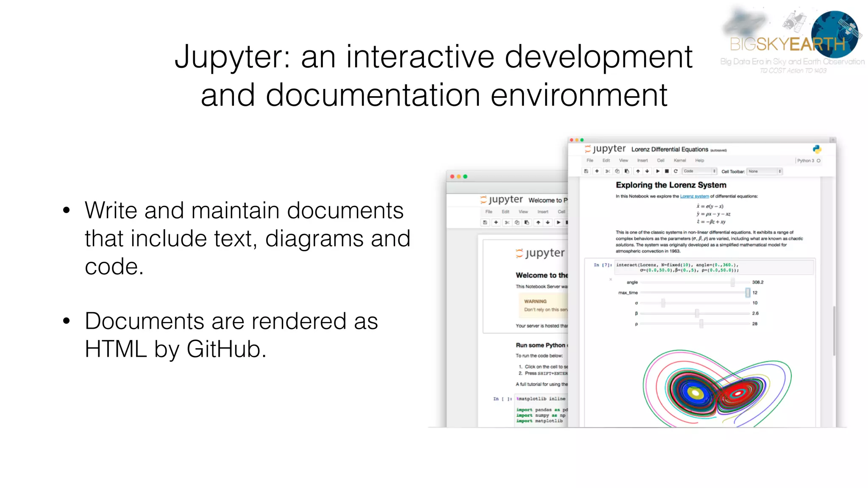Cut cell in the Welcome window
Viewport: 868px width, 488px height.
(507, 222)
